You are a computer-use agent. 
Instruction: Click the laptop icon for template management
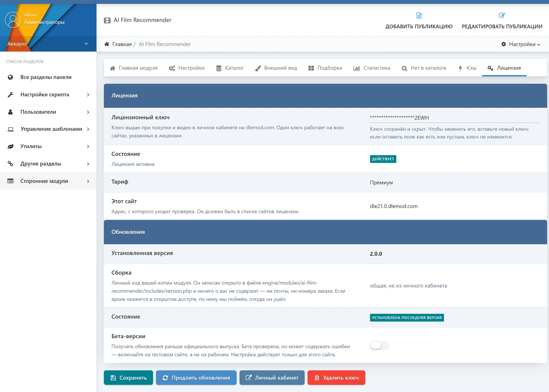(11, 129)
